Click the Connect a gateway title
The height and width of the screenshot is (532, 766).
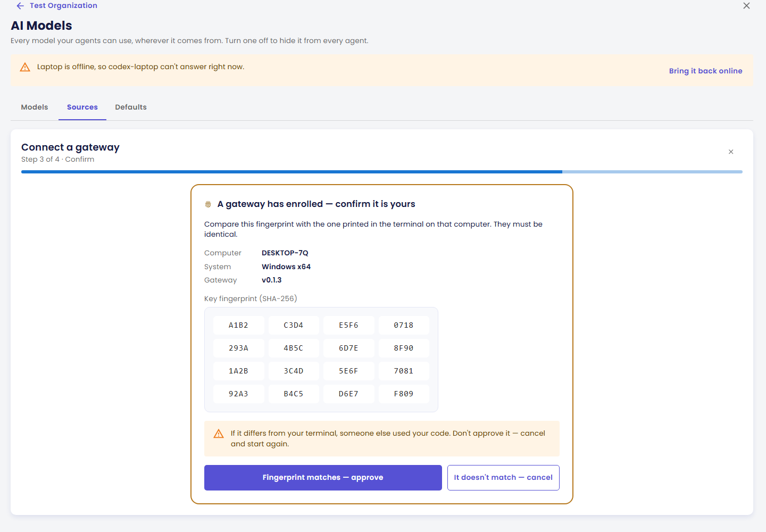click(x=70, y=147)
